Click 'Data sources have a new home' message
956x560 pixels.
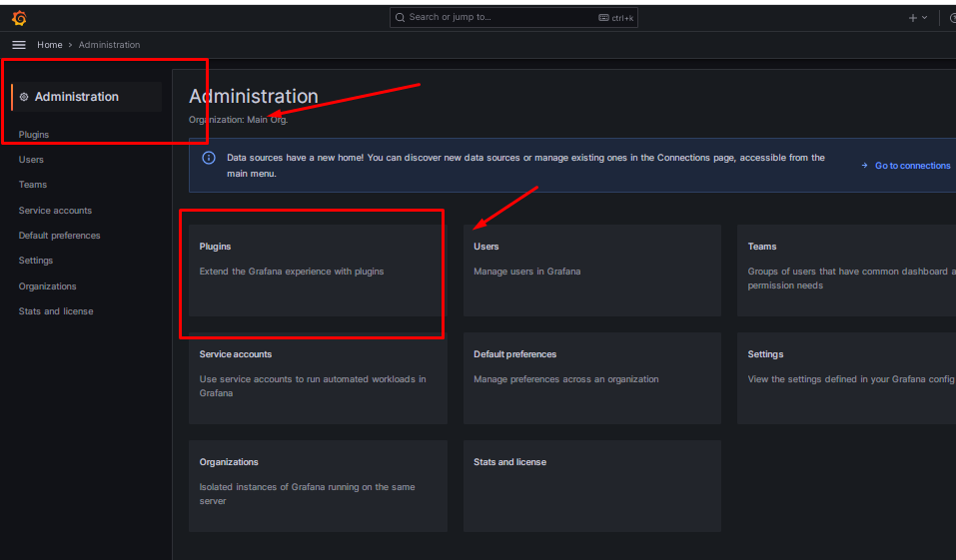pos(525,166)
